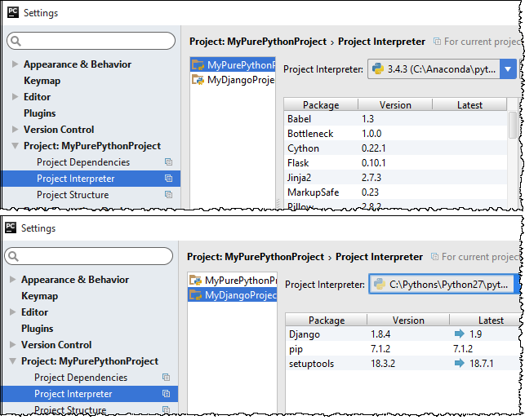Select MyPurePythonProject in the bottom project list
This screenshot has width=525, height=420.
(x=239, y=280)
